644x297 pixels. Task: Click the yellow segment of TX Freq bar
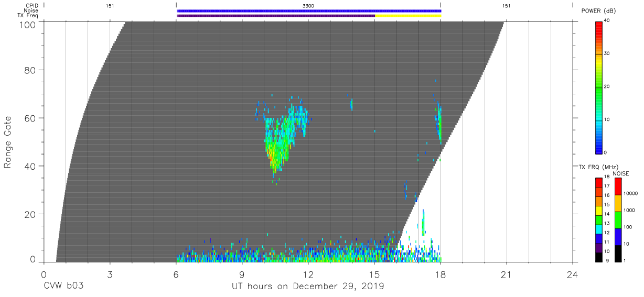click(408, 16)
